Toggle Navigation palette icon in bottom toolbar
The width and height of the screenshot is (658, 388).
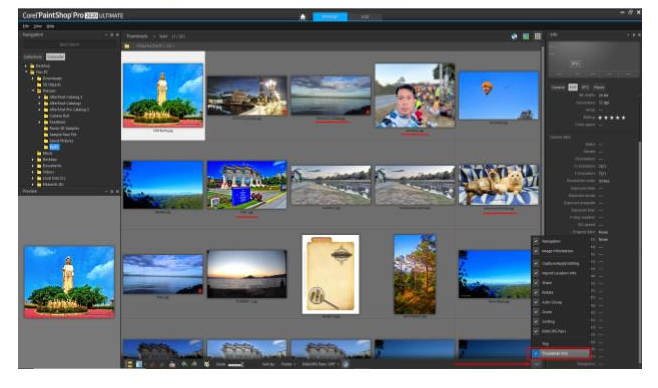point(129,364)
